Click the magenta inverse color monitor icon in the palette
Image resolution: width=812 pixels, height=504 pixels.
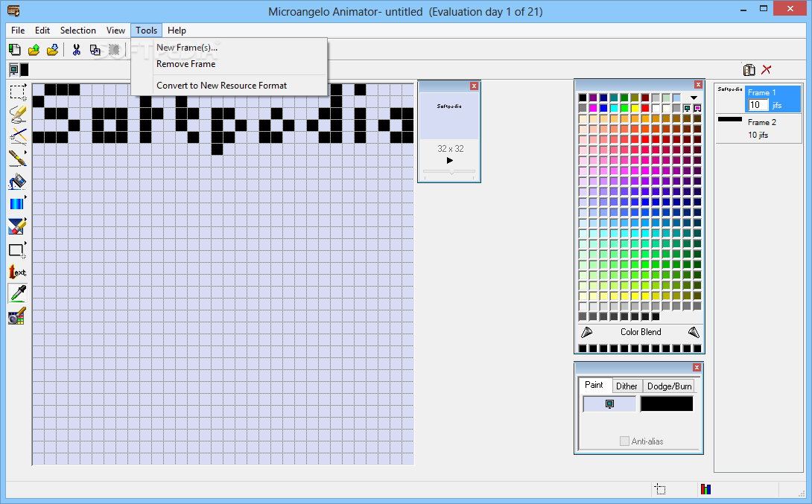click(697, 108)
